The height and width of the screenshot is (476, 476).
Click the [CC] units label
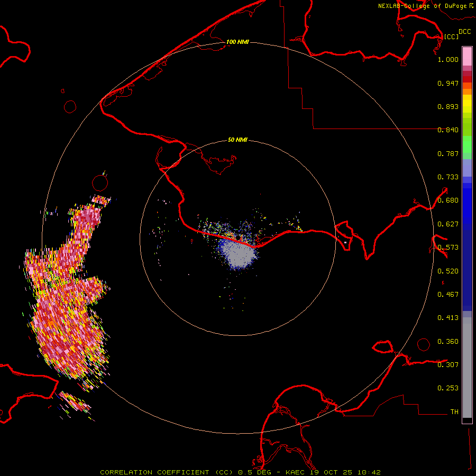pos(451,36)
